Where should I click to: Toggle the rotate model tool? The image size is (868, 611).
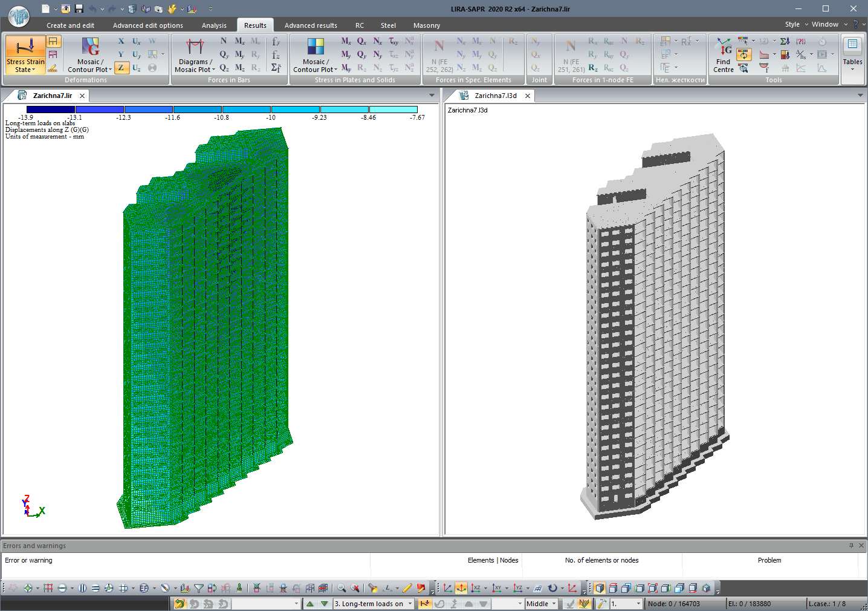pyautogui.click(x=552, y=587)
